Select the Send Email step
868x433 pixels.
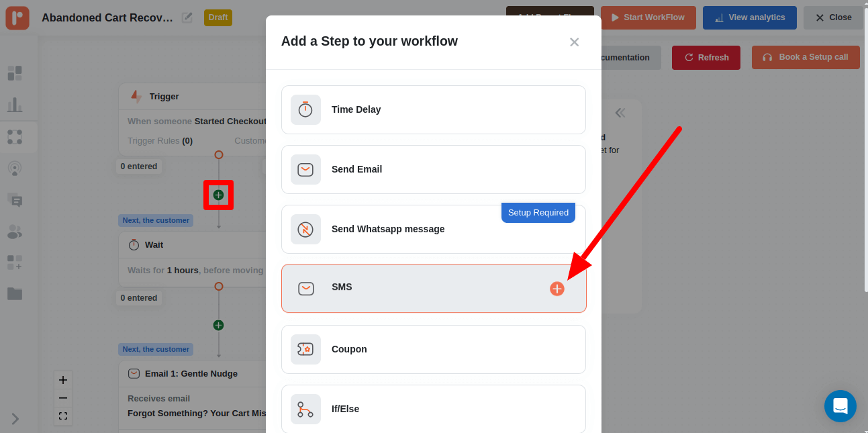(434, 169)
